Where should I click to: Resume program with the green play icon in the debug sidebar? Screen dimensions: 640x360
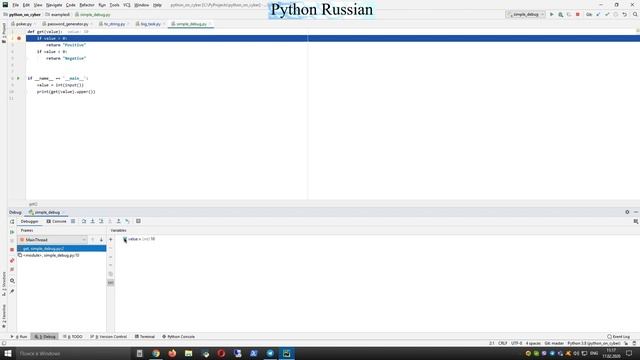pos(12,232)
